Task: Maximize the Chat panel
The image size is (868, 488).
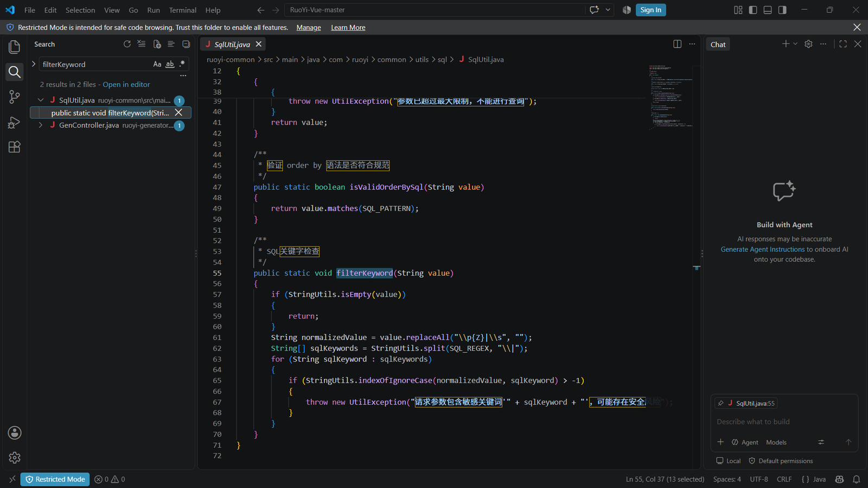Action: [843, 44]
